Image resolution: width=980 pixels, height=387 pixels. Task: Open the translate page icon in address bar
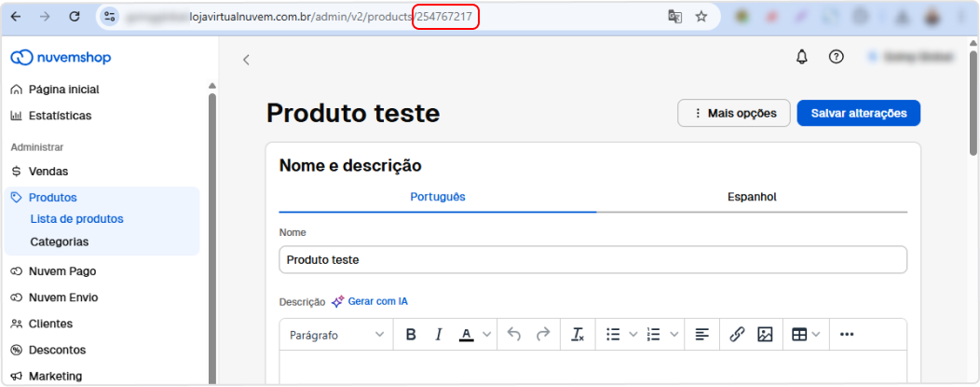click(675, 17)
